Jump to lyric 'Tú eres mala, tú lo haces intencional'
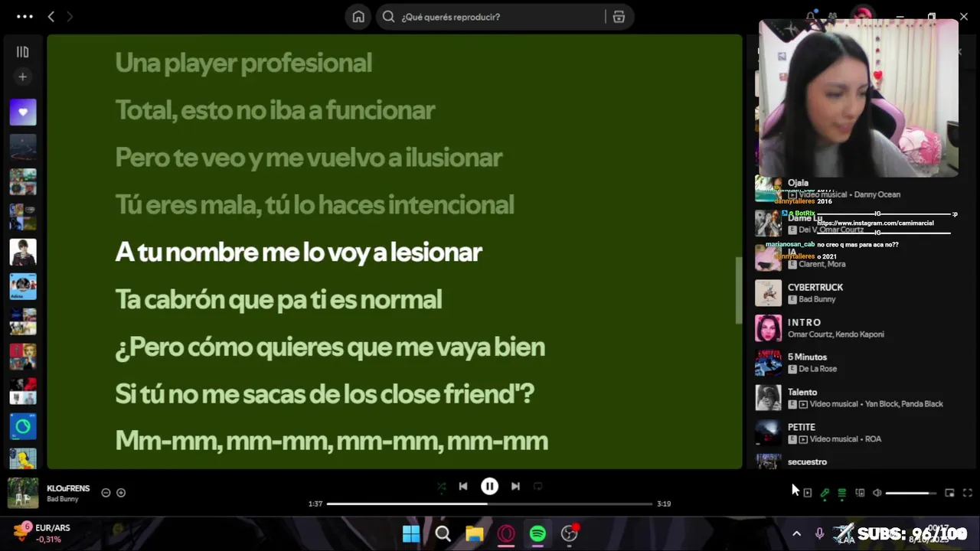The height and width of the screenshot is (551, 980). (315, 205)
